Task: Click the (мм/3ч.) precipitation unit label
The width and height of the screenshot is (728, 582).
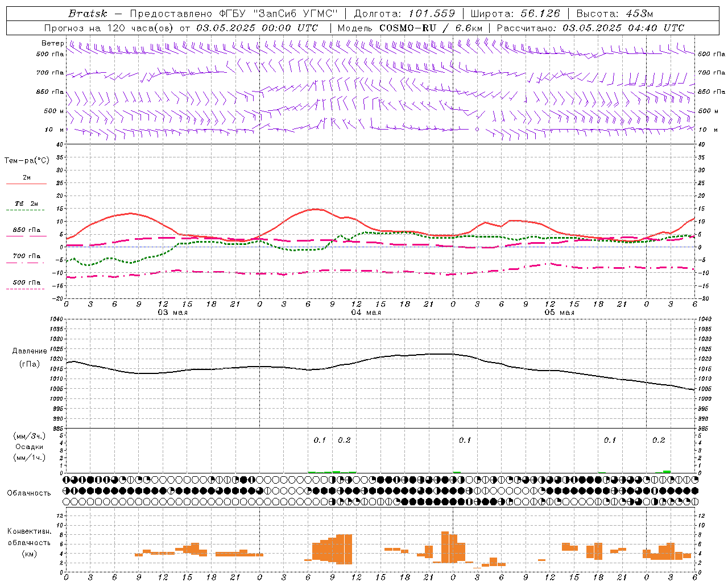Action: [x=30, y=436]
